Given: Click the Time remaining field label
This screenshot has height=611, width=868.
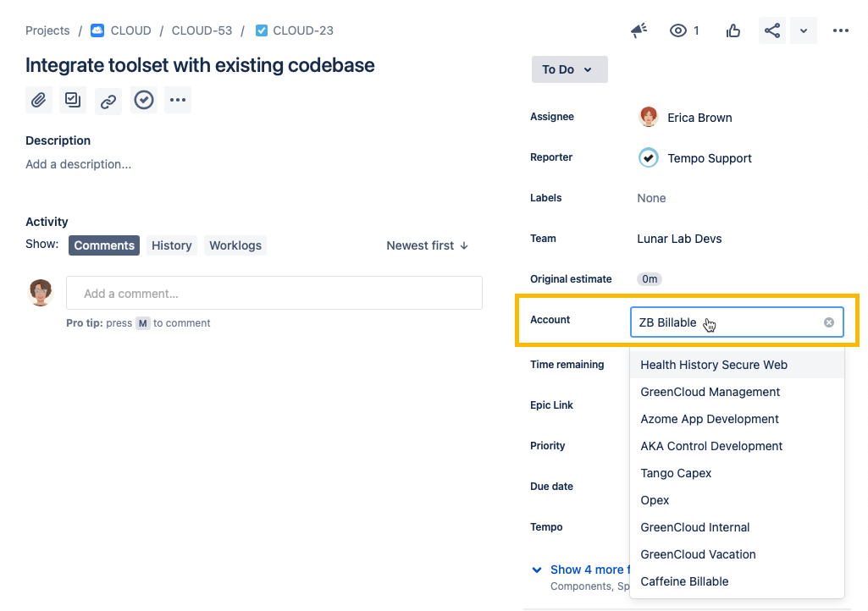Looking at the screenshot, I should tap(567, 364).
